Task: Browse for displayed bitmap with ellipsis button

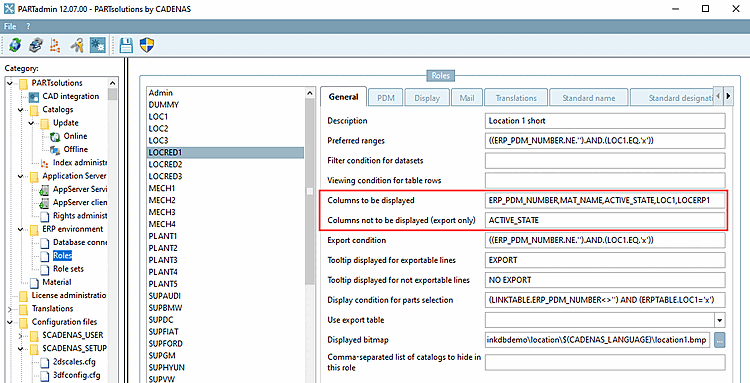Action: point(720,340)
